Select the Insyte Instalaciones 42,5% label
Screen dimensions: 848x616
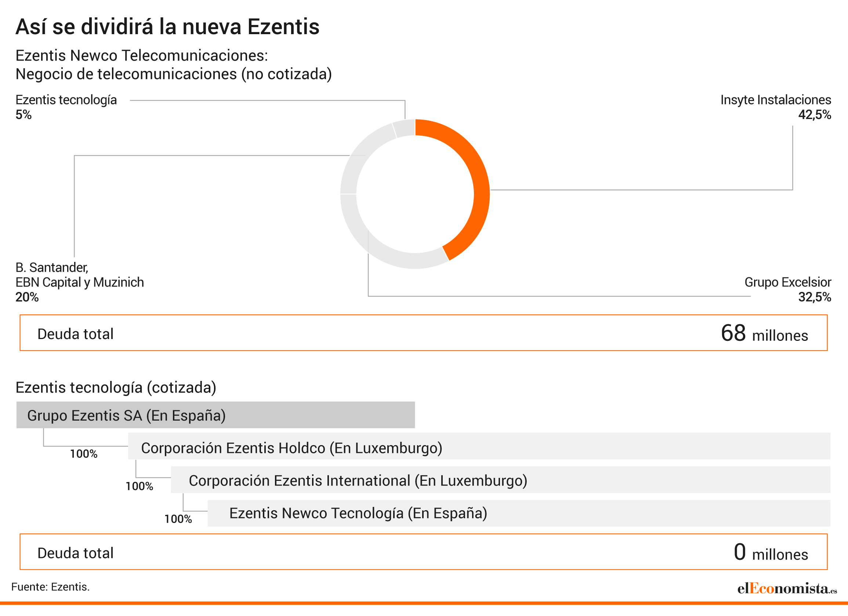pyautogui.click(x=775, y=107)
